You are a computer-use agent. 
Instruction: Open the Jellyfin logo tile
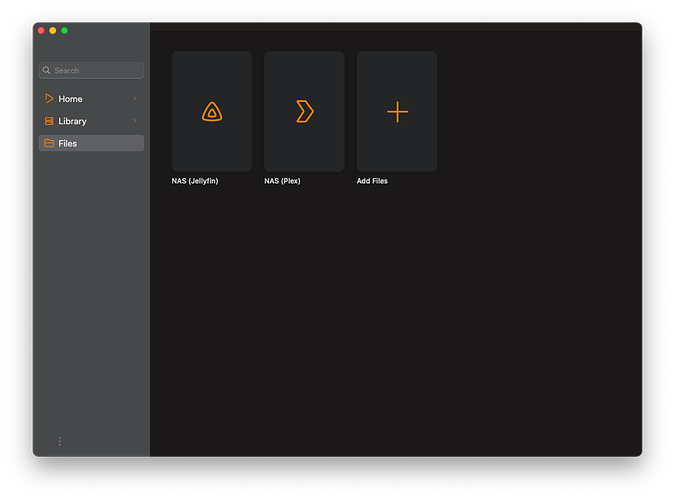coord(212,112)
